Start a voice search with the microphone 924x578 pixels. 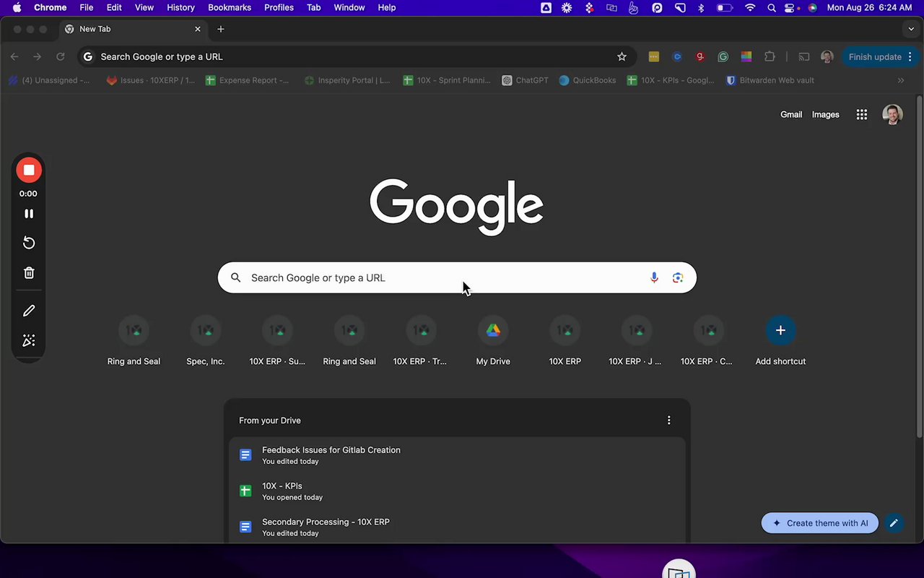tap(654, 277)
